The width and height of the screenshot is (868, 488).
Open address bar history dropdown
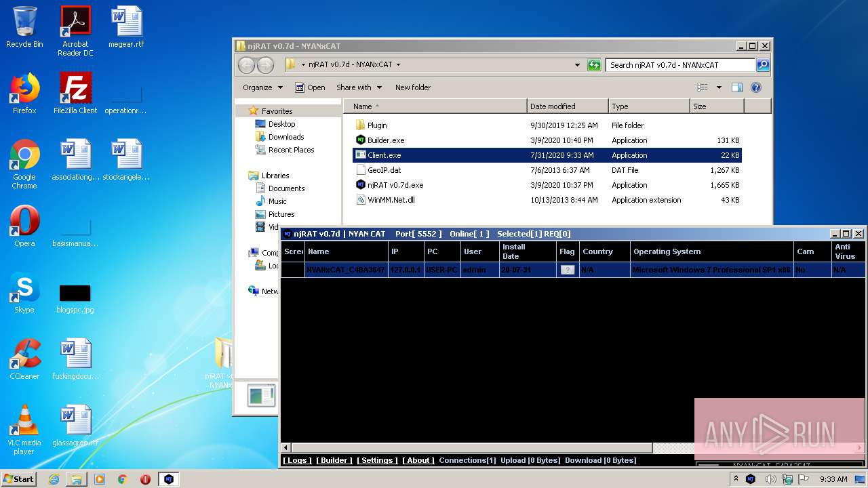[577, 65]
